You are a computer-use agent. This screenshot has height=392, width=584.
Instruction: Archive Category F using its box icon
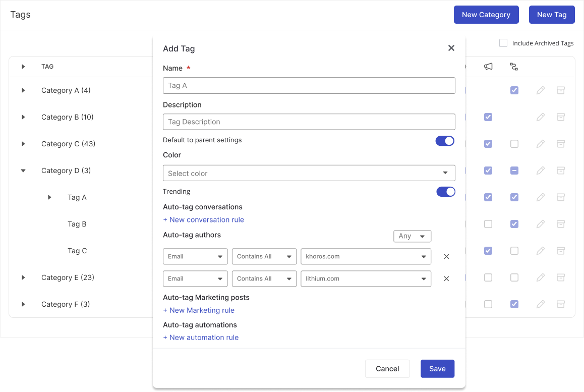pos(560,304)
